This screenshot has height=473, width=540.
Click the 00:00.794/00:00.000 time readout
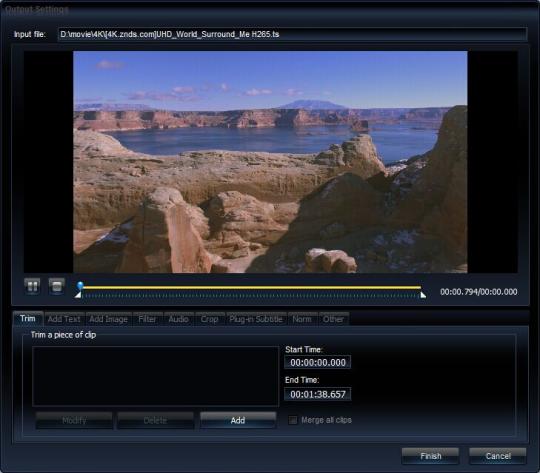(x=479, y=292)
